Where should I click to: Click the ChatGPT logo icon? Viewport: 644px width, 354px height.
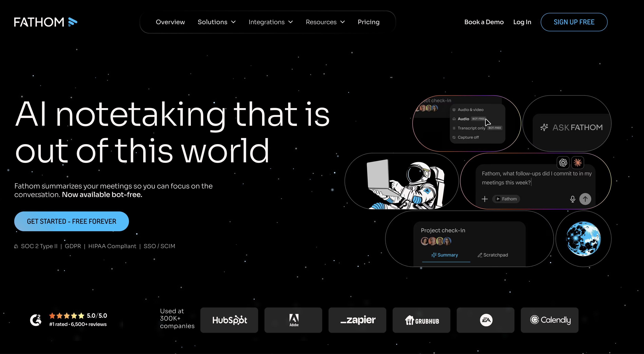(563, 163)
